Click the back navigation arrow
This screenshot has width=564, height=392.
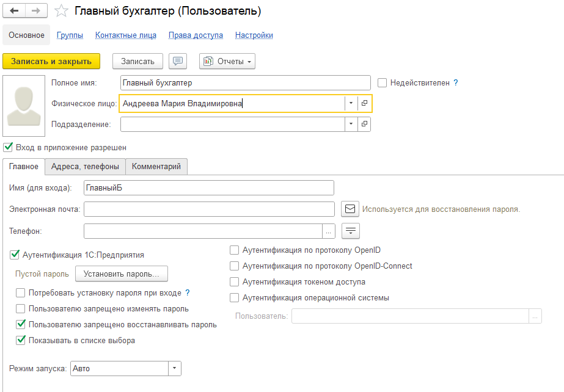coord(14,11)
